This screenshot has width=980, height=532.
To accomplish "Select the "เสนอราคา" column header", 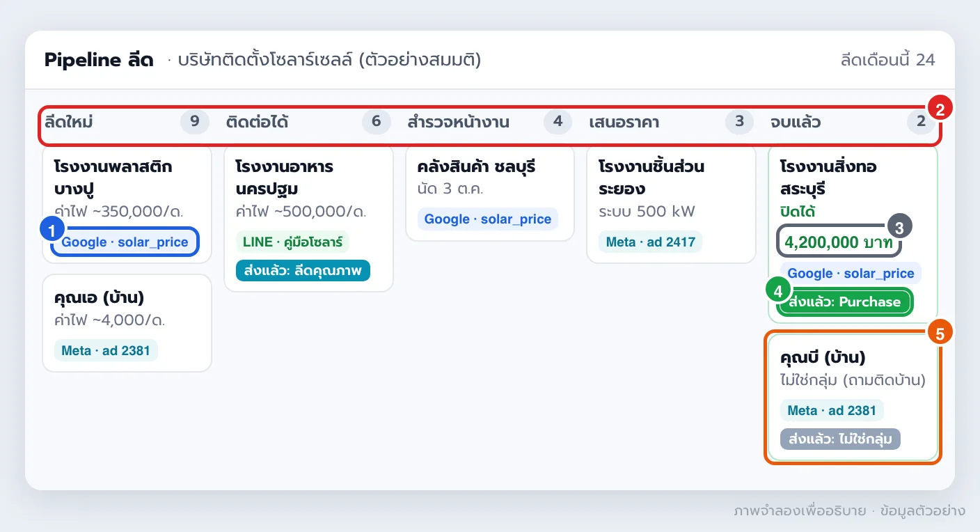I will (624, 123).
